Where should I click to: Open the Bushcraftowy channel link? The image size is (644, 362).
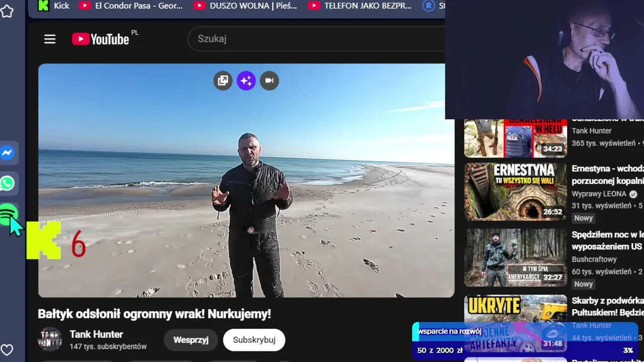[594, 259]
